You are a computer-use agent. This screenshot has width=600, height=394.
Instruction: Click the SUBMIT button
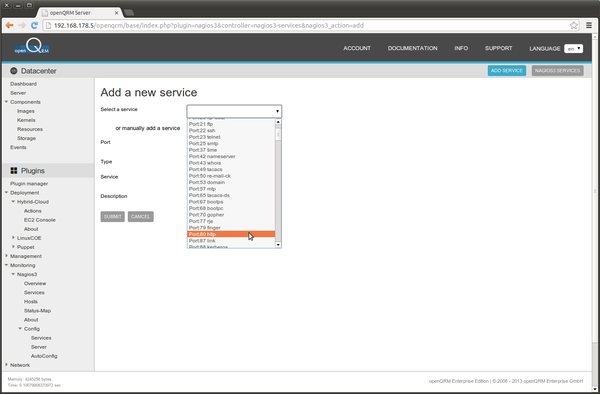[x=112, y=217]
